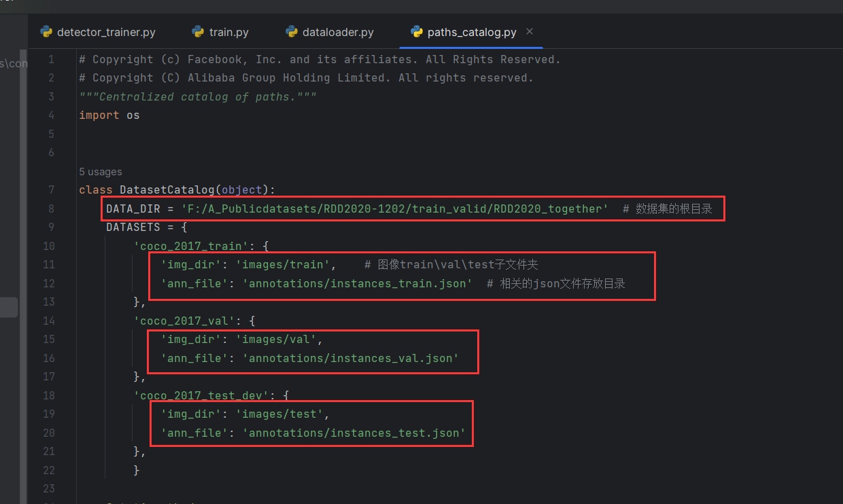Click the '# 图像train\val\test子文件夹' comment
This screenshot has width=843, height=504.
(x=451, y=264)
